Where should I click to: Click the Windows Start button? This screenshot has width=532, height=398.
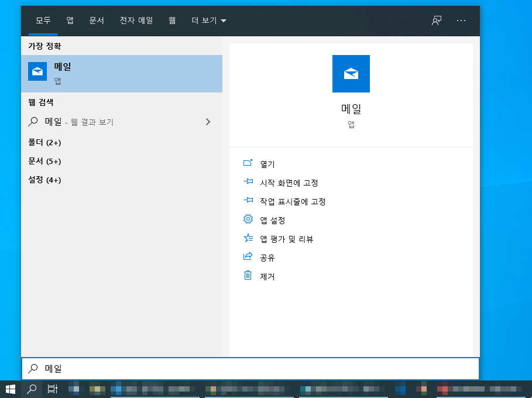pyautogui.click(x=11, y=389)
